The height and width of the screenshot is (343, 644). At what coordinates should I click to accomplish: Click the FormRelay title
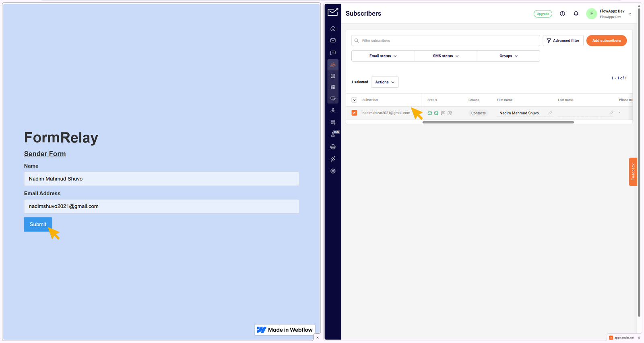point(61,138)
